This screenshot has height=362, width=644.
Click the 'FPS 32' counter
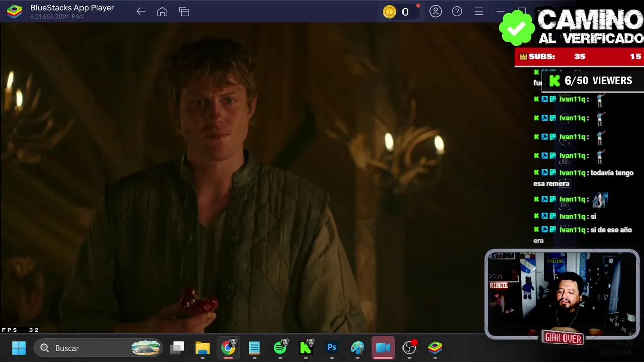[x=20, y=330]
